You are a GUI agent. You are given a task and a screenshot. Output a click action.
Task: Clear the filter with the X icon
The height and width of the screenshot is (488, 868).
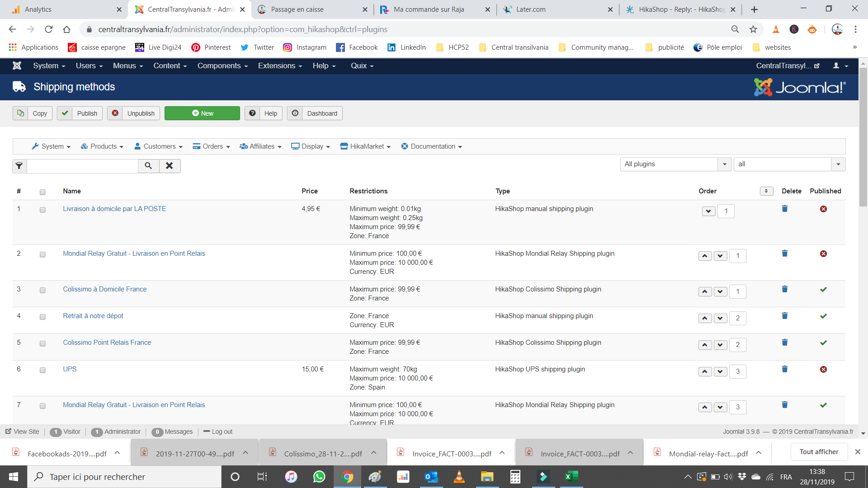[170, 166]
